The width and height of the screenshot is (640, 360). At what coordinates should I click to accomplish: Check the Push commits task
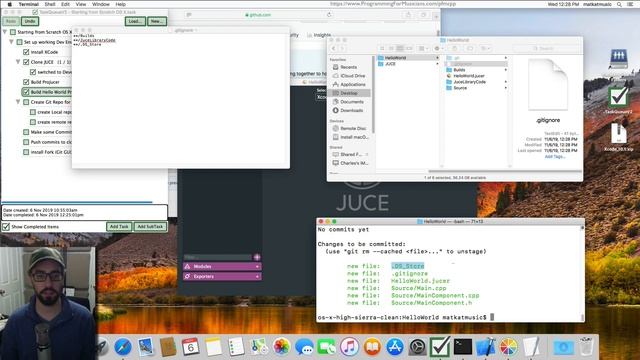pyautogui.click(x=26, y=142)
